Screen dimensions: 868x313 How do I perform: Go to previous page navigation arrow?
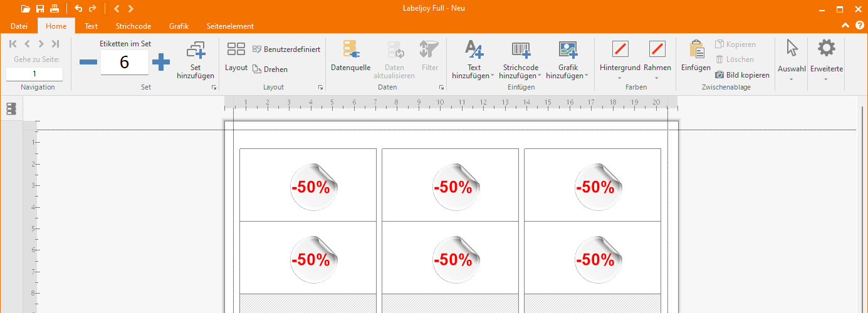point(27,44)
